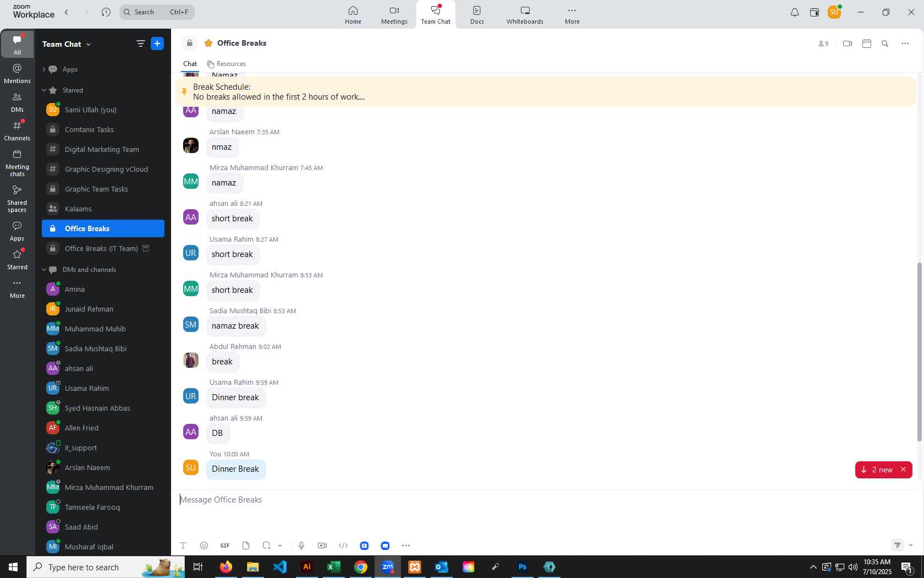Insert a code snippet

click(343, 546)
